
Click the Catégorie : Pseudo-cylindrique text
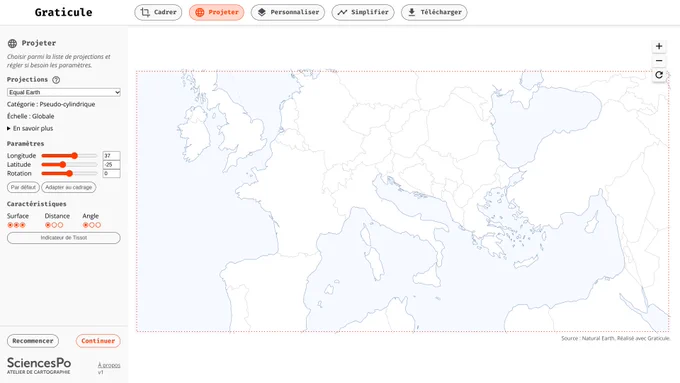coord(51,104)
